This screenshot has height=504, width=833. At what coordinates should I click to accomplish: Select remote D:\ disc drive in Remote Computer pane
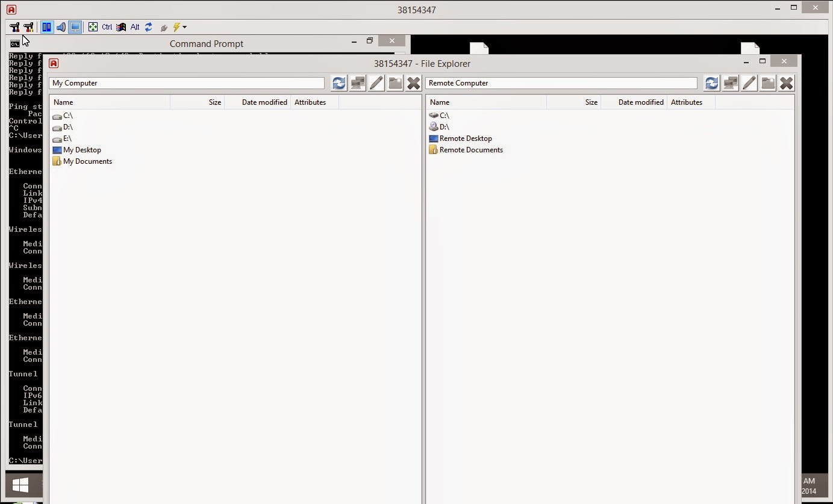coord(439,127)
